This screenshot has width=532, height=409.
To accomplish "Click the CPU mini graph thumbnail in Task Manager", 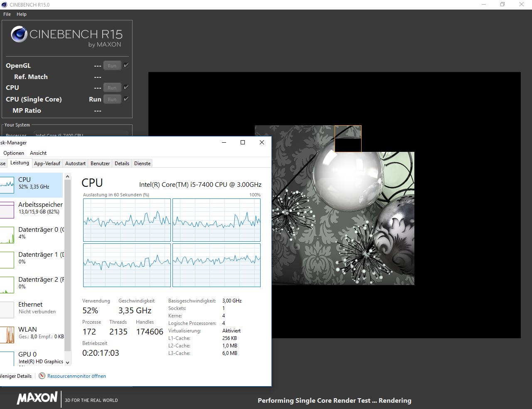I will [x=7, y=185].
